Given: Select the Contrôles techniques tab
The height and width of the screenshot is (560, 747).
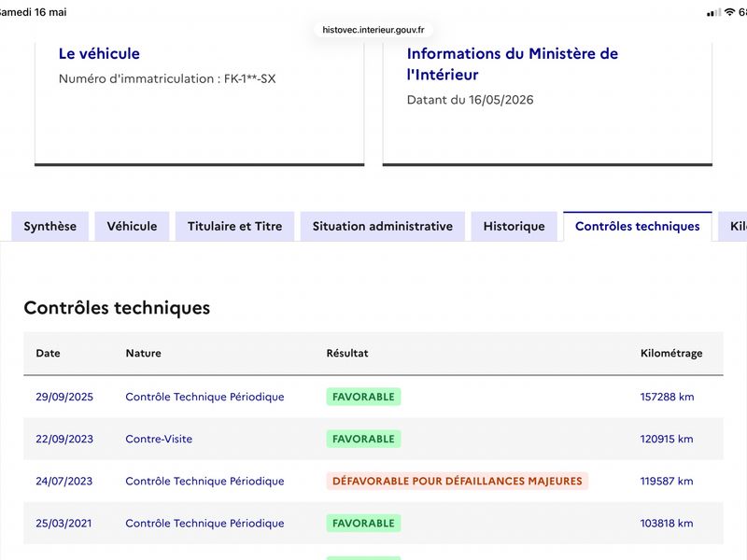Looking at the screenshot, I should [x=638, y=226].
